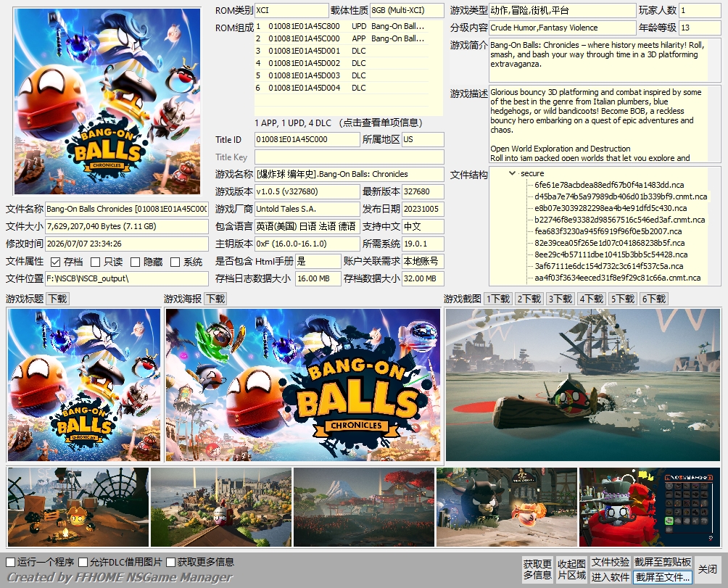Click the large box art cover image
The height and width of the screenshot is (588, 728).
point(107,102)
